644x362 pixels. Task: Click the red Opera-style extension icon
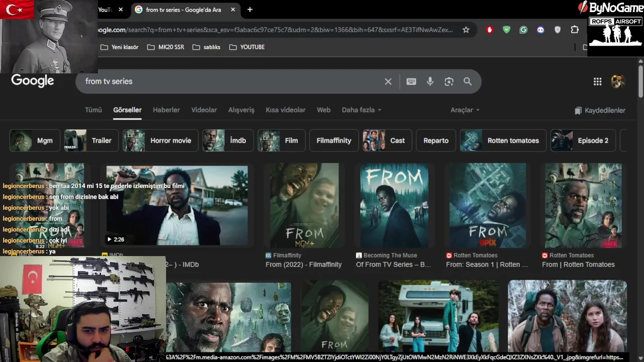click(490, 30)
